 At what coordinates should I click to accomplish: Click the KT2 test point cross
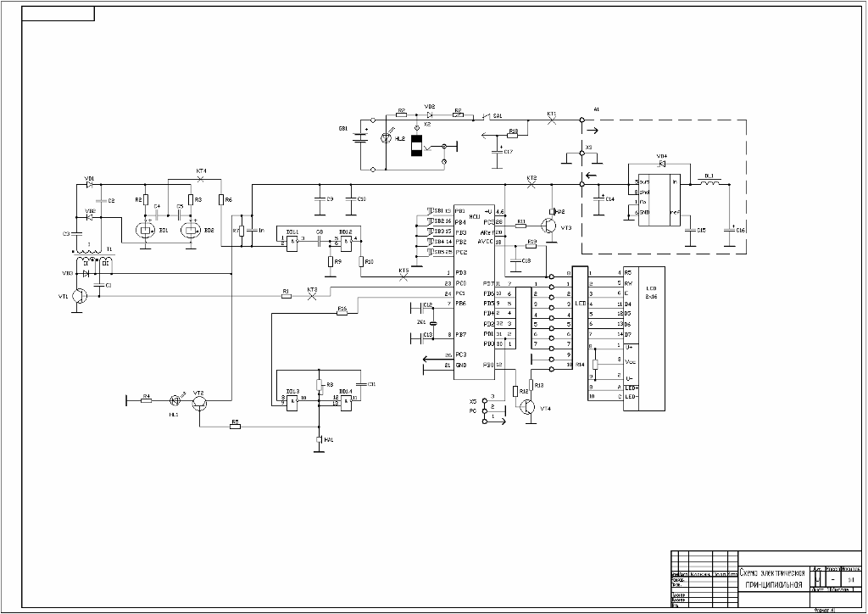click(531, 184)
